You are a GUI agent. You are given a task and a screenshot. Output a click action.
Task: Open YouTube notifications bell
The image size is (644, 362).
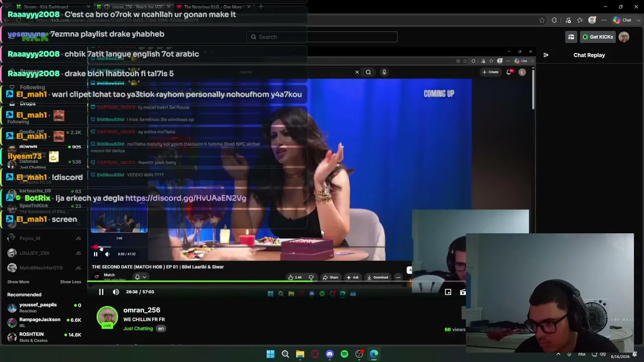(509, 72)
